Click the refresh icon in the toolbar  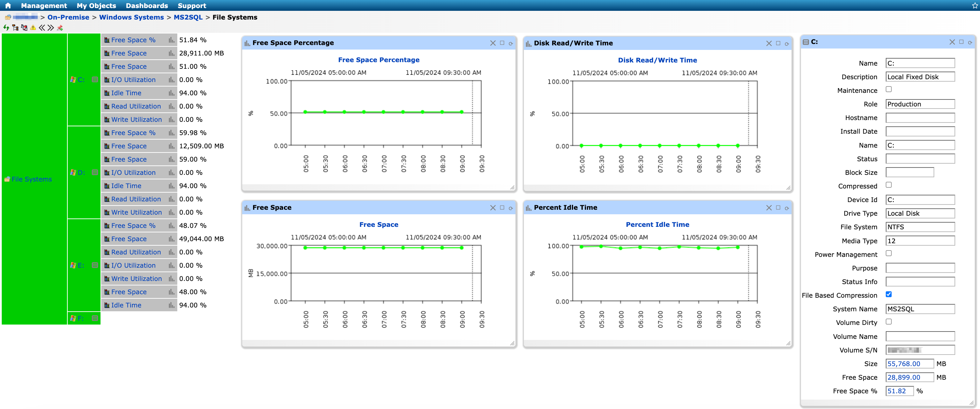6,27
